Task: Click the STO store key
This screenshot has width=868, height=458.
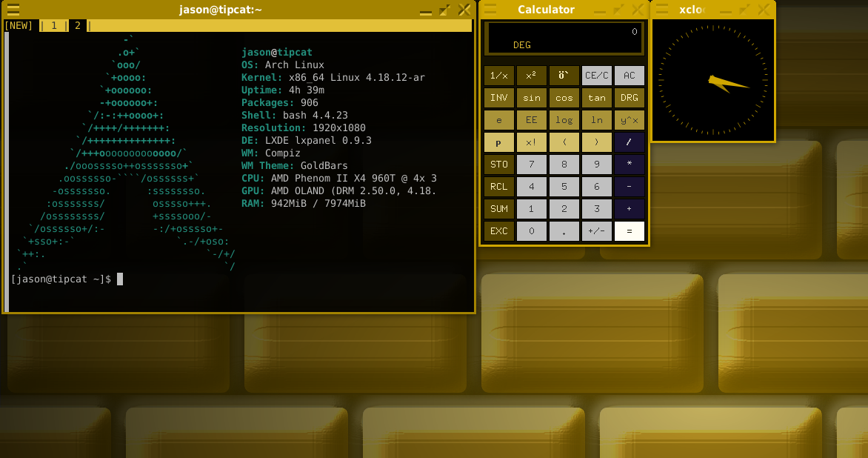Action: click(498, 165)
